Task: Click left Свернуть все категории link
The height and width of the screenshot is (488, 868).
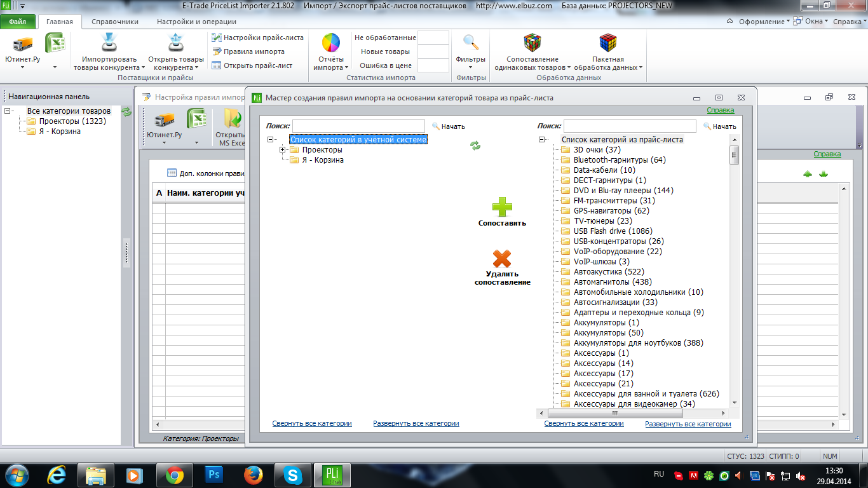Action: [312, 423]
